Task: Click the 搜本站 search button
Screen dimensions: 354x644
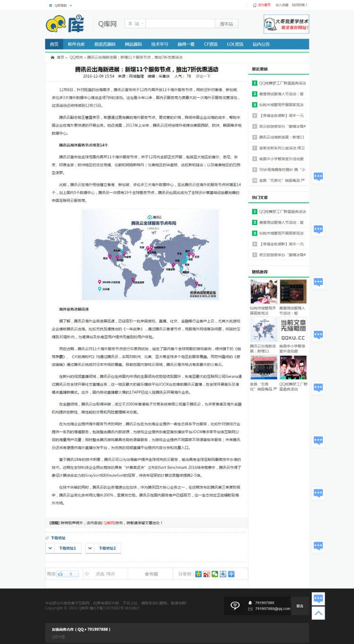Action: pos(227,24)
